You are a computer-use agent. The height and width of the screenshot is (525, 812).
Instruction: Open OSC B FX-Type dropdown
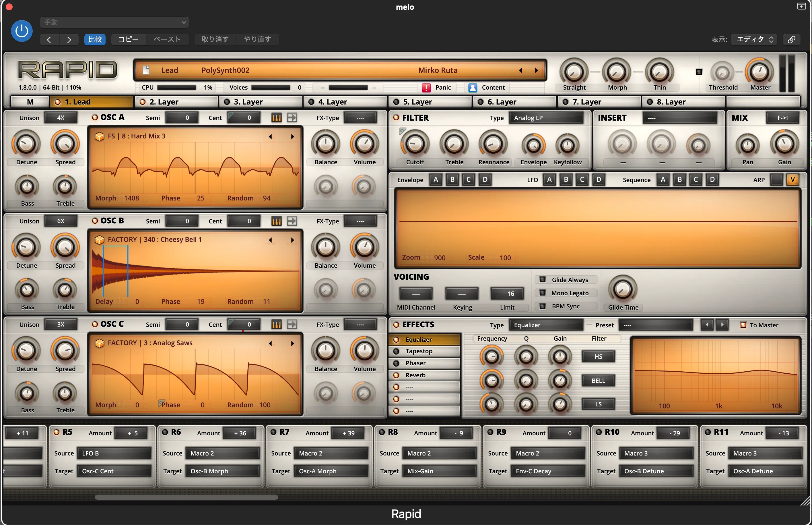point(360,221)
